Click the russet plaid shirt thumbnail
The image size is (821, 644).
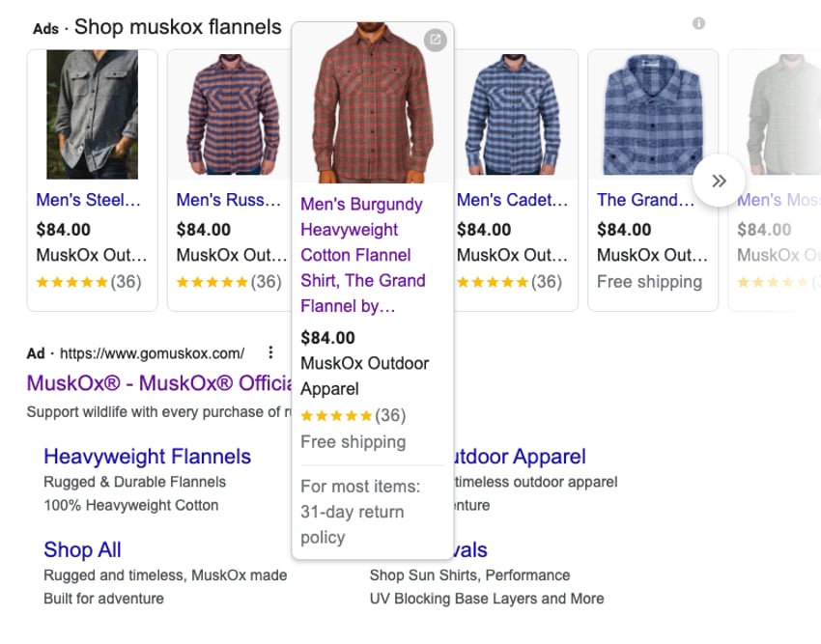(x=233, y=114)
